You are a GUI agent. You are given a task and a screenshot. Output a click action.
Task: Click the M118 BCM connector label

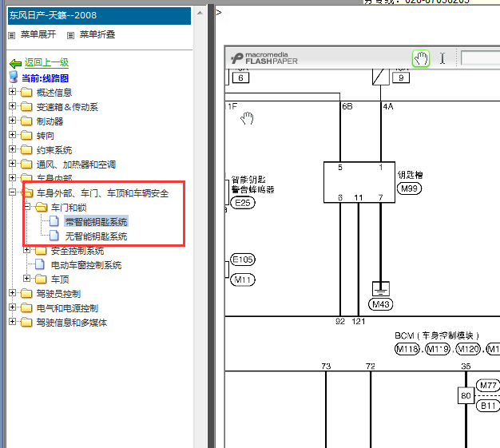(407, 349)
